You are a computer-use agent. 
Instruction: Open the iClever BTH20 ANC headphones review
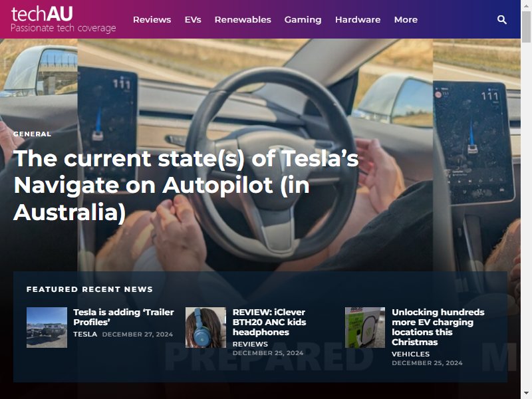[269, 322]
